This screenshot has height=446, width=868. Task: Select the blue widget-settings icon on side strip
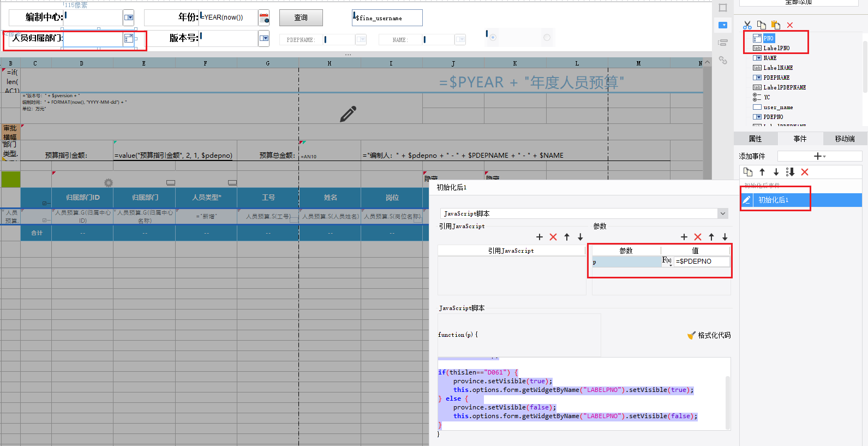[723, 25]
